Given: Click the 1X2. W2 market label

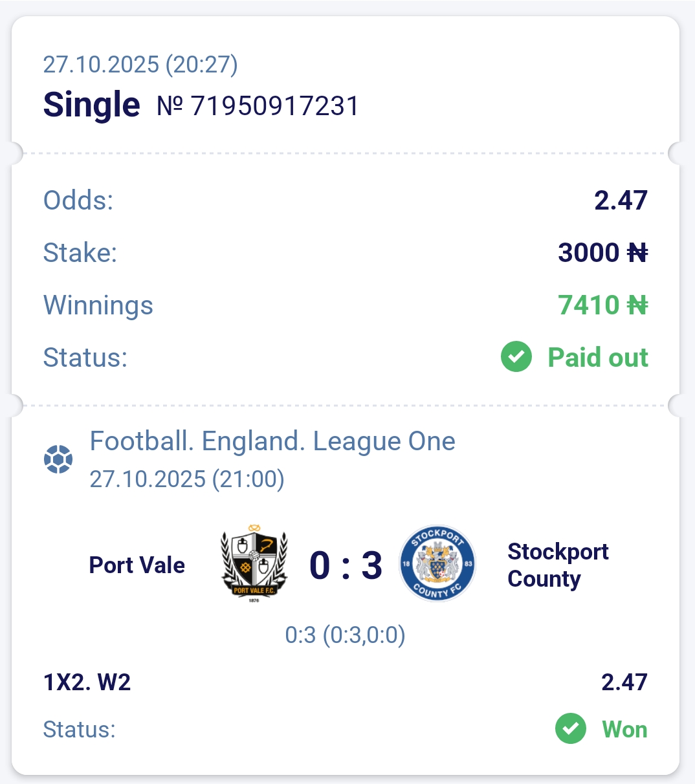Looking at the screenshot, I should pyautogui.click(x=87, y=682).
